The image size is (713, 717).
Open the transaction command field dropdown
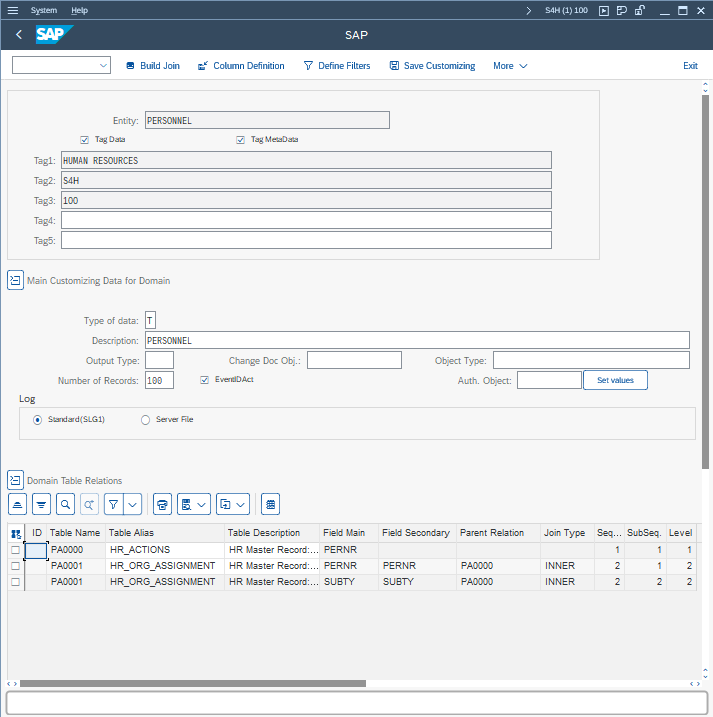(x=104, y=66)
